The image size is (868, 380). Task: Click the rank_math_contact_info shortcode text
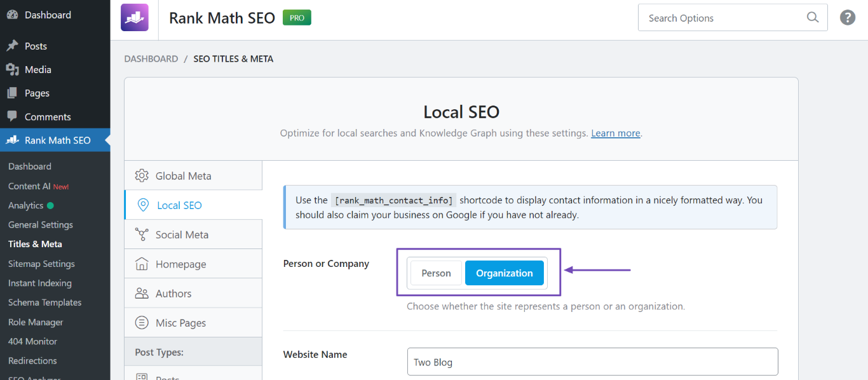[x=394, y=200]
